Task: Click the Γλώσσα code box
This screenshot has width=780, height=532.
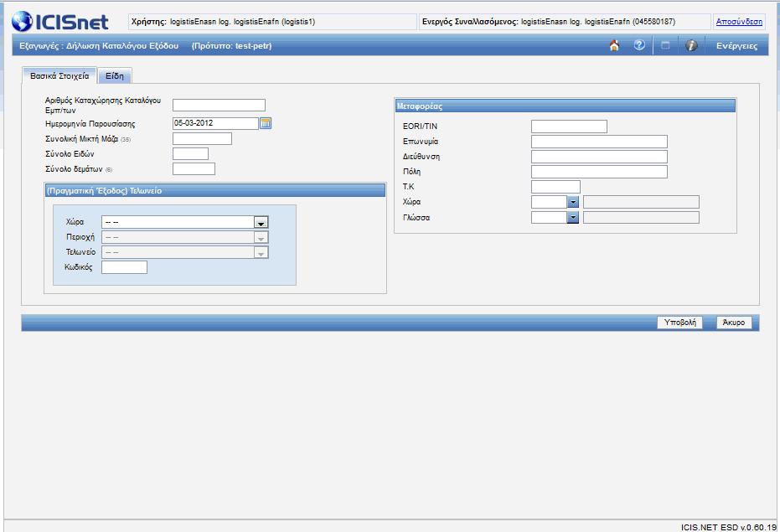Action: (550, 218)
